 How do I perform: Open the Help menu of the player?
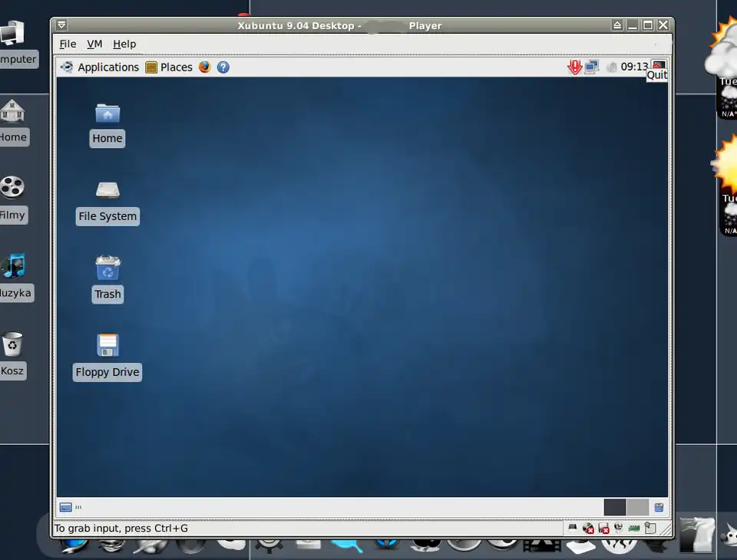click(124, 44)
